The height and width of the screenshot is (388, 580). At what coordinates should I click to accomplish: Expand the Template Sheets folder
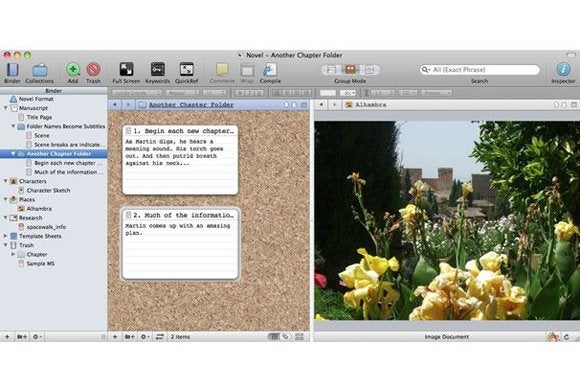(x=6, y=236)
